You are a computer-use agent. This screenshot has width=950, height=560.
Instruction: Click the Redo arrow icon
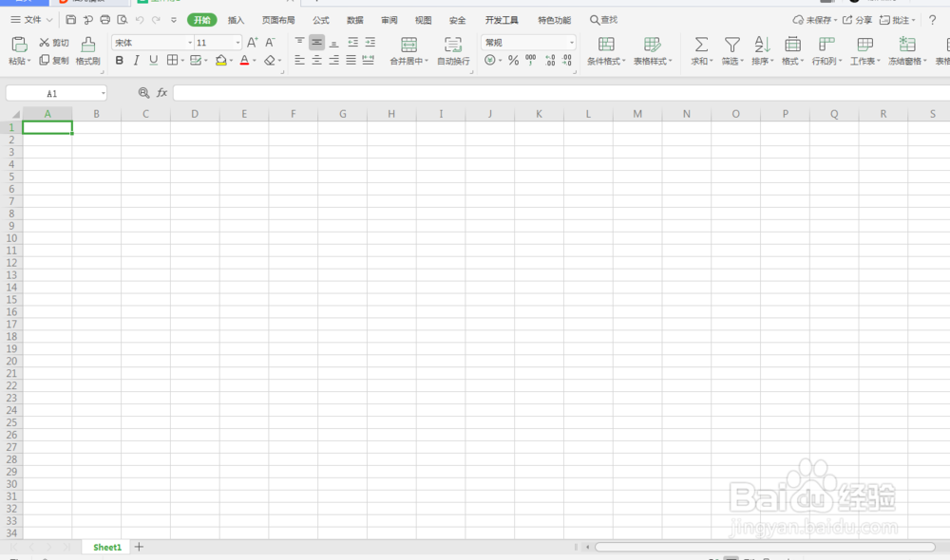(x=157, y=20)
